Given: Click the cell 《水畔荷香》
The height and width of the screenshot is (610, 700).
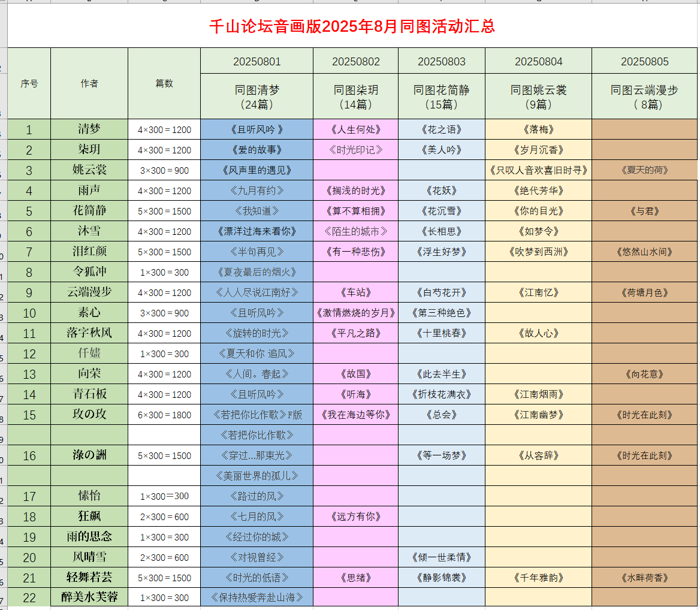Looking at the screenshot, I should click(644, 577).
